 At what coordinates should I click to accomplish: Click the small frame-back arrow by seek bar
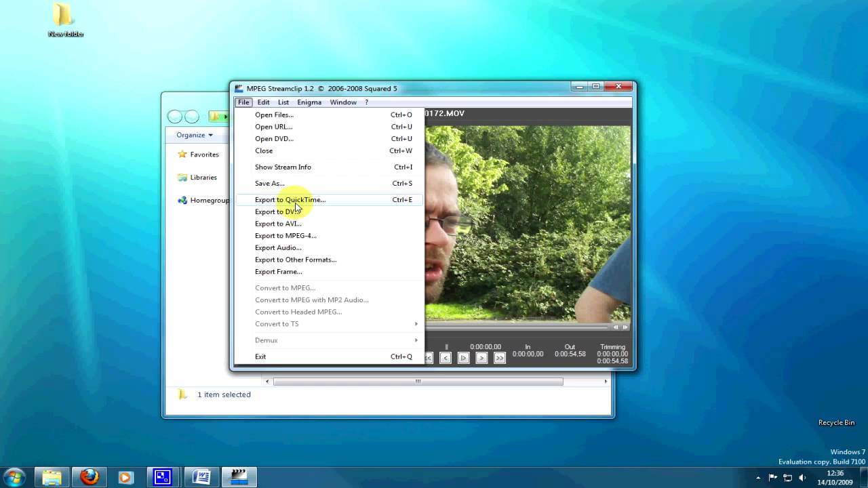616,327
